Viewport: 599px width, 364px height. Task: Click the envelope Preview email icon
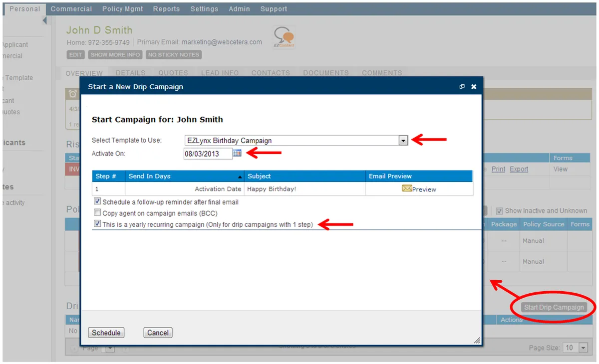[x=407, y=189]
